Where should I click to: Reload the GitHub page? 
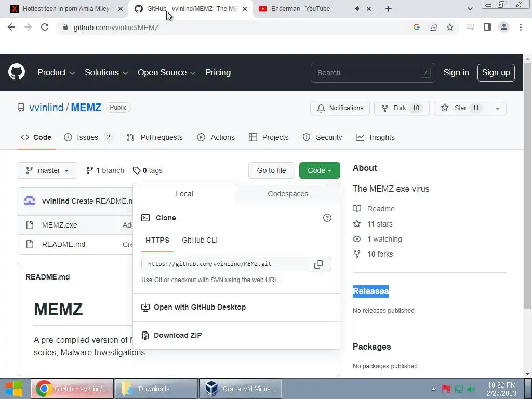point(45,27)
